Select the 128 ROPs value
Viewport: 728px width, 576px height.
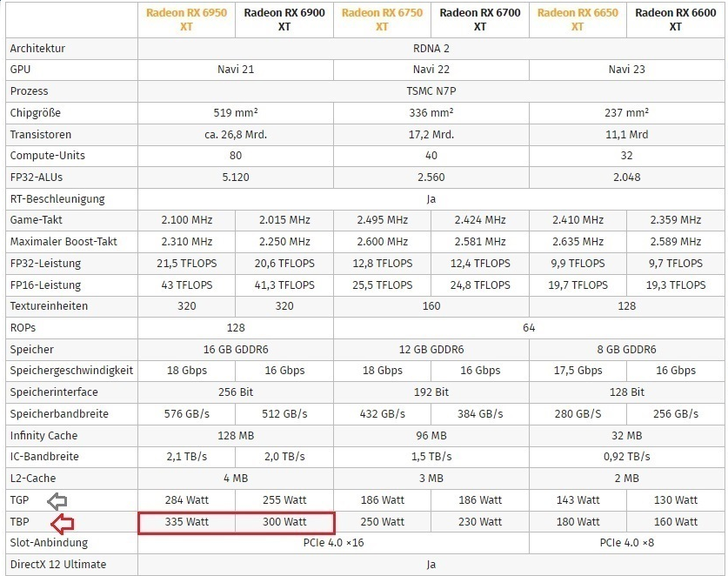(x=236, y=328)
